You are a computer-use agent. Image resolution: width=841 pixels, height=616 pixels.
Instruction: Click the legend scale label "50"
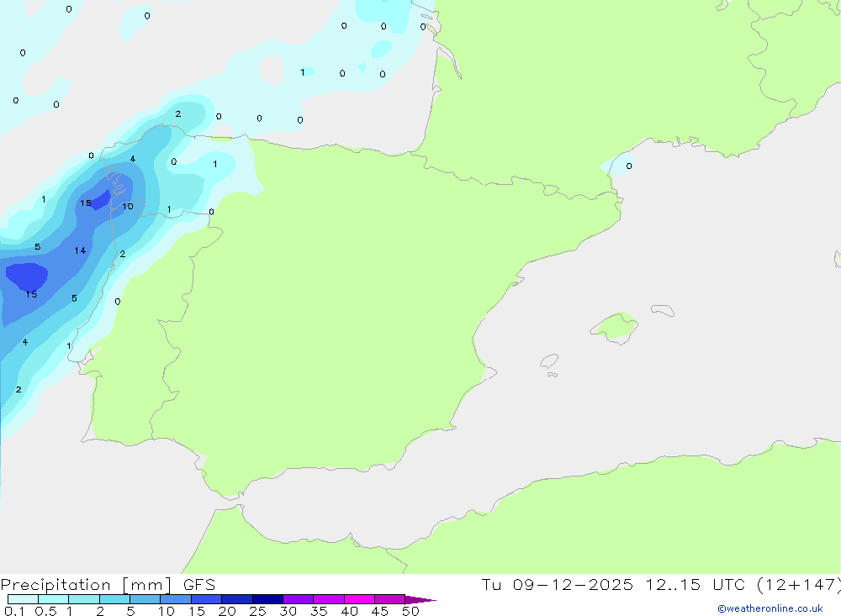point(410,611)
